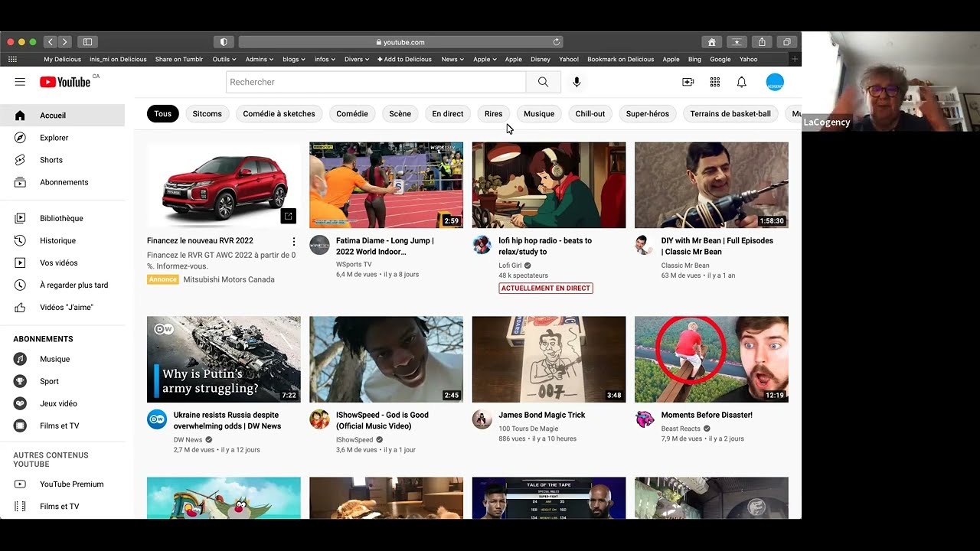Viewport: 980px width, 551px height.
Task: Open the create video icon
Action: click(688, 82)
